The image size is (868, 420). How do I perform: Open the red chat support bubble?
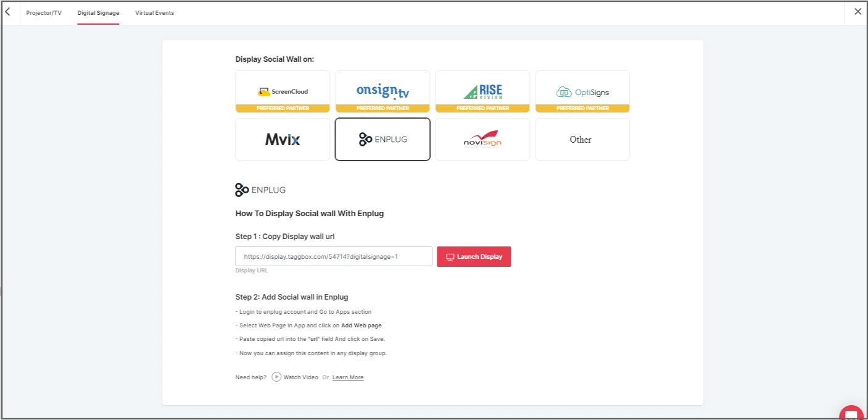852,413
